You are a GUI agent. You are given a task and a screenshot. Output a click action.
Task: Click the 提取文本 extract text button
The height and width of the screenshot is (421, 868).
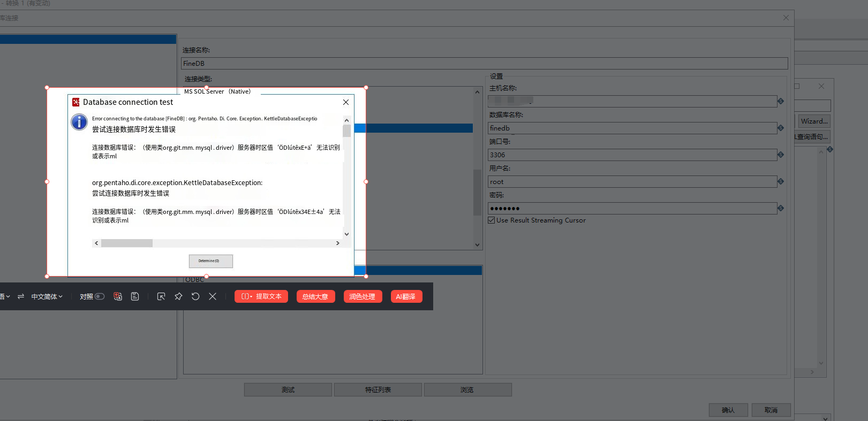pos(261,296)
